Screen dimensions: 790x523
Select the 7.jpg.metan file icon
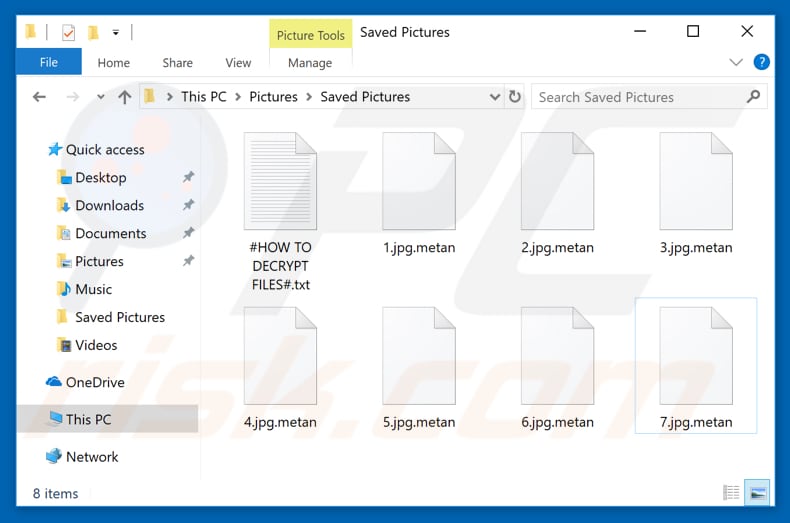point(696,356)
